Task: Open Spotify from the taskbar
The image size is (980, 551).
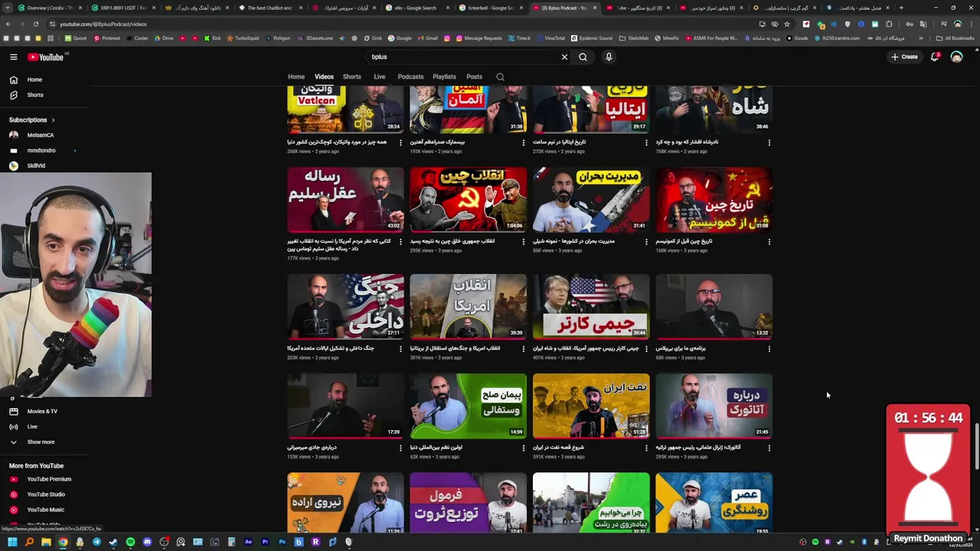Action: [130, 542]
